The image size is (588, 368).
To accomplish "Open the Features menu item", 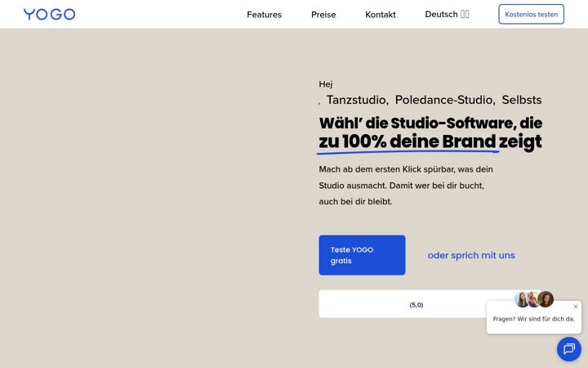I will [264, 15].
